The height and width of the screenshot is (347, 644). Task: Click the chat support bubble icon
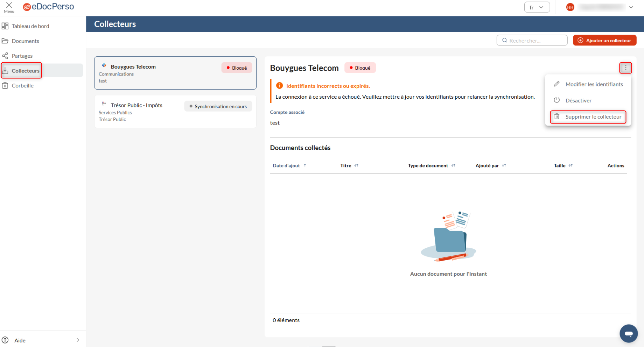point(628,333)
